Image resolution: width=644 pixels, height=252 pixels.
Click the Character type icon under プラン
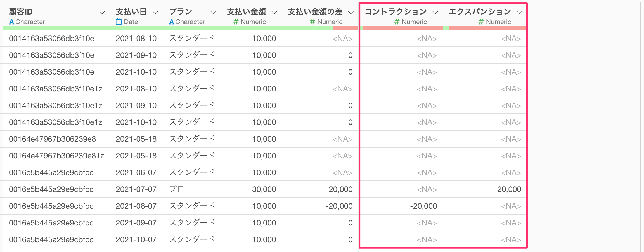pyautogui.click(x=172, y=22)
